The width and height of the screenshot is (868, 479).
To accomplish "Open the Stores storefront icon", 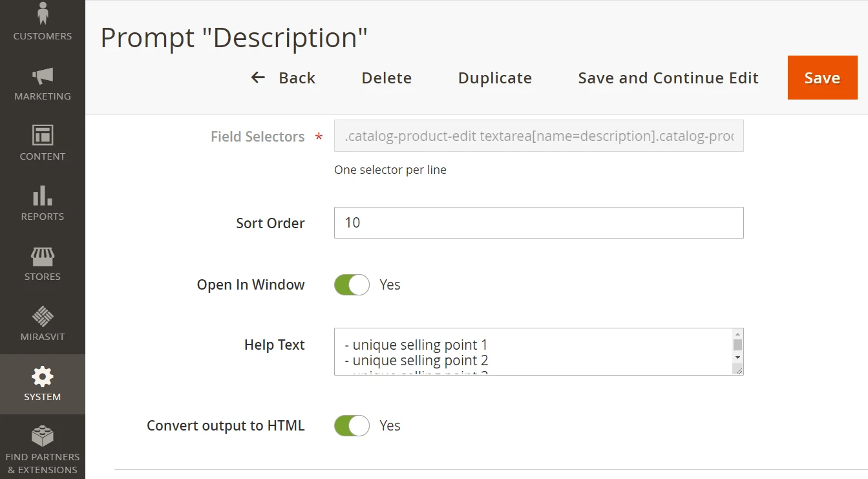I will point(43,256).
